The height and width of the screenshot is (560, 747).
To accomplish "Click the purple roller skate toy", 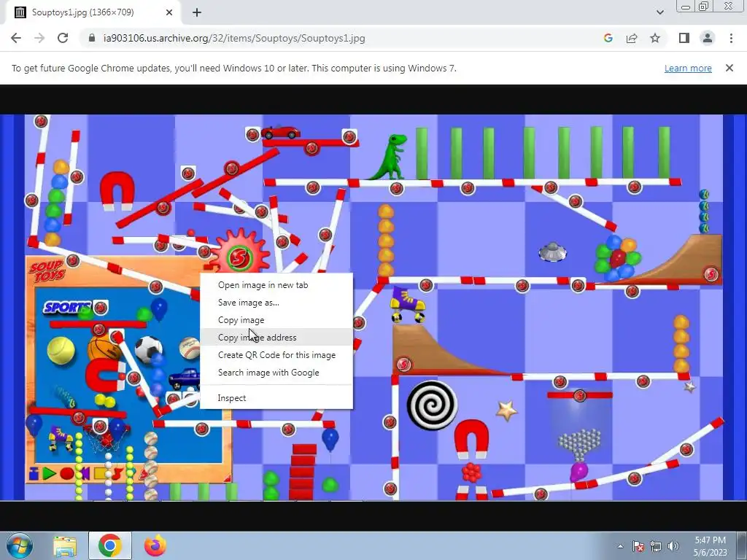I will click(408, 304).
